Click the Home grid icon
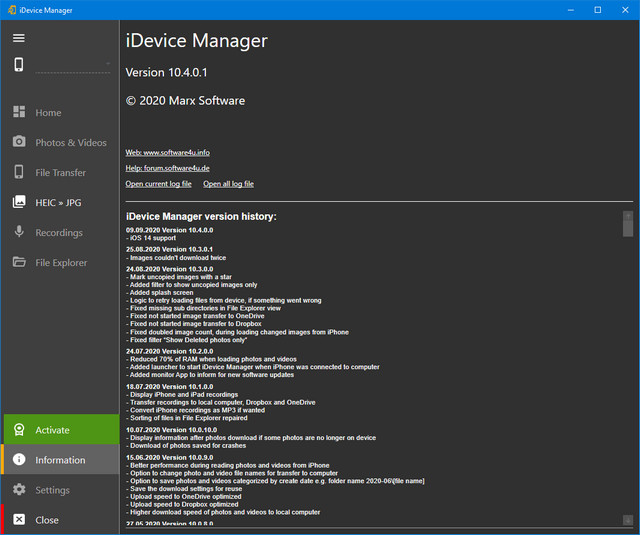This screenshot has width=640, height=535. pyautogui.click(x=19, y=113)
